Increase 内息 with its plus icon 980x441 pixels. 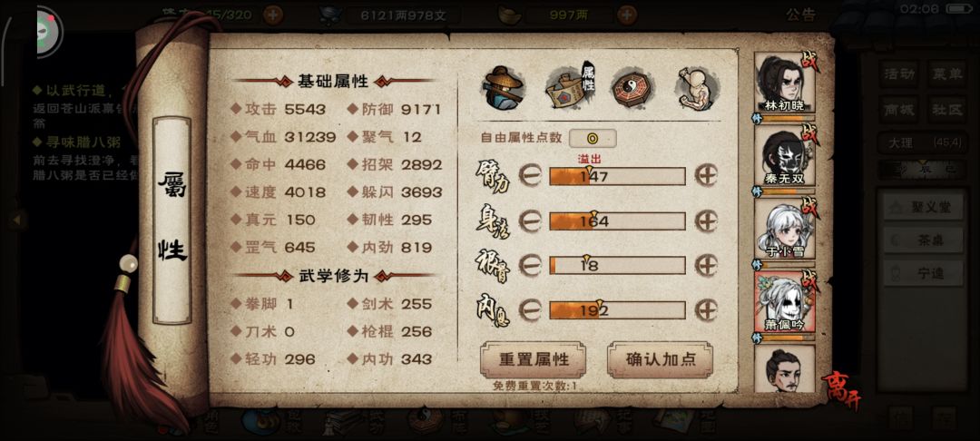[706, 309]
